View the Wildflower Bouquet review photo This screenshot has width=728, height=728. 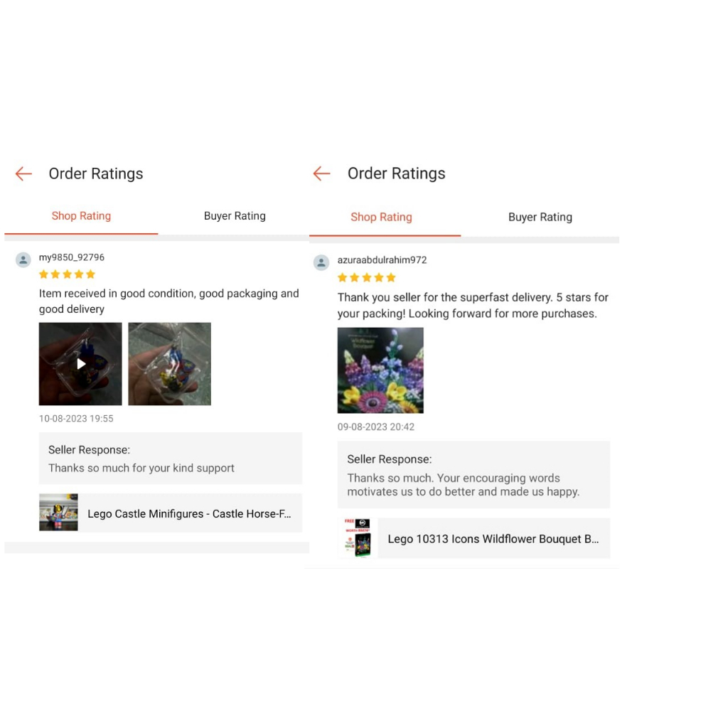coord(380,370)
